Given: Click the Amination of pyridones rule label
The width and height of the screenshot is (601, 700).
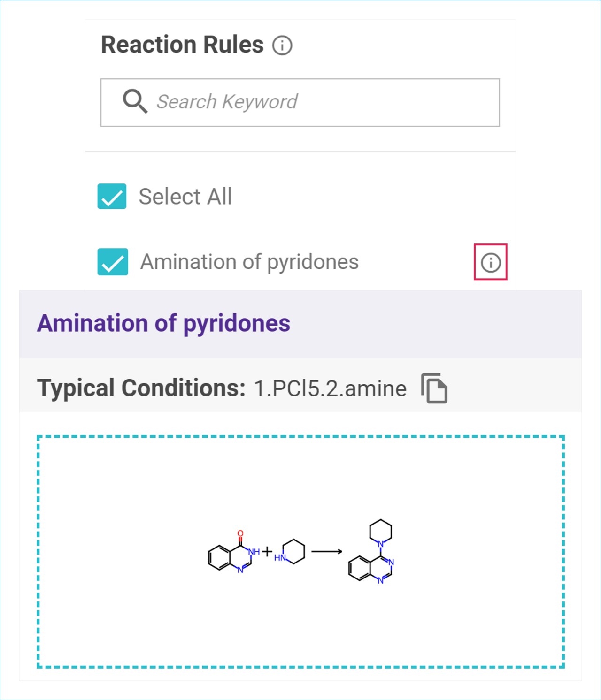Looking at the screenshot, I should point(249,262).
